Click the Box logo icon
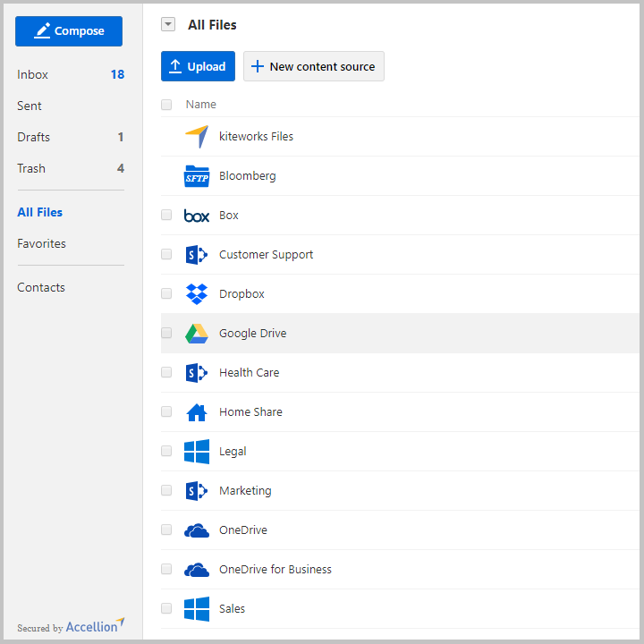 tap(197, 216)
